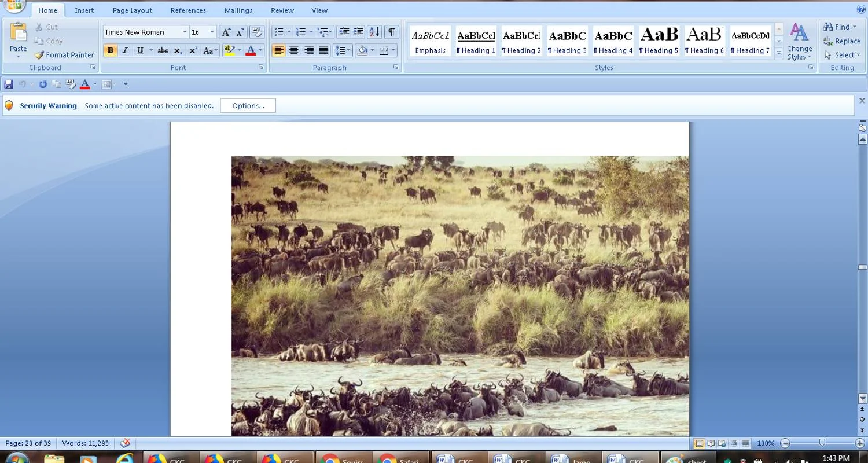The width and height of the screenshot is (868, 463).
Task: Click the Options... security warning button
Action: pyautogui.click(x=248, y=106)
